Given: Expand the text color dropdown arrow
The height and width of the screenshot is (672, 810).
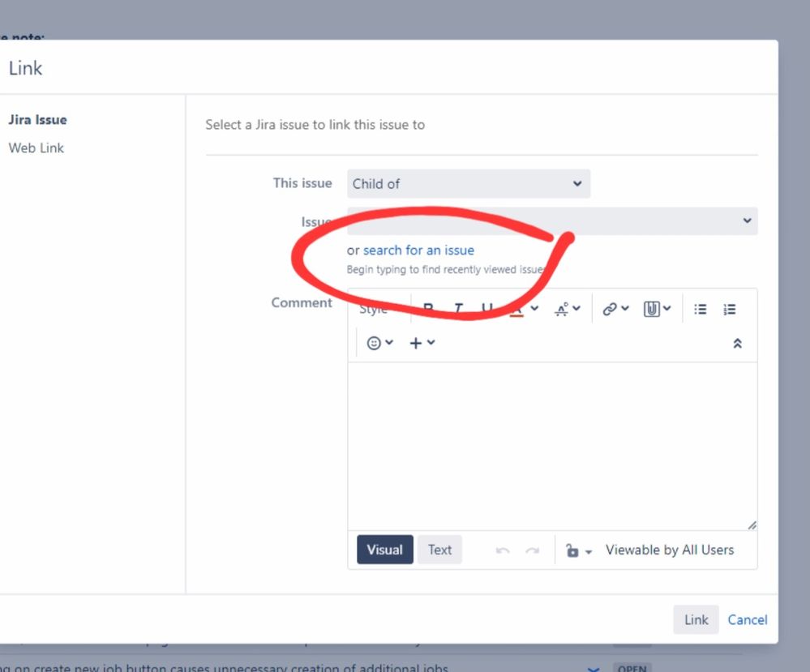Looking at the screenshot, I should tap(534, 308).
